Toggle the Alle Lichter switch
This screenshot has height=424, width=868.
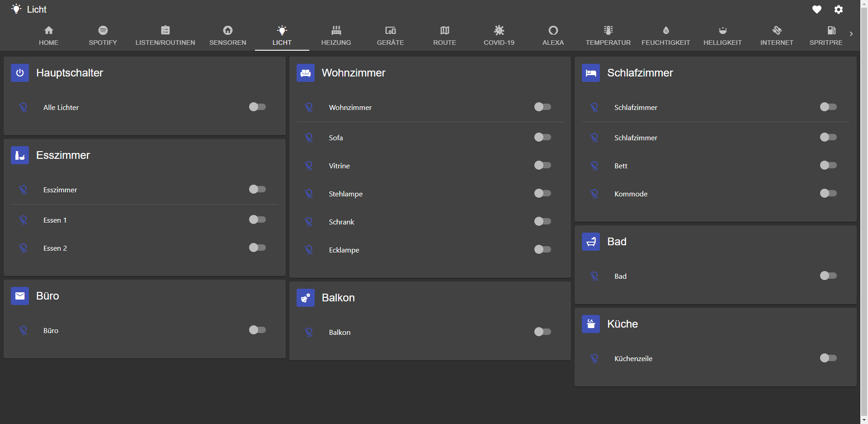(257, 107)
